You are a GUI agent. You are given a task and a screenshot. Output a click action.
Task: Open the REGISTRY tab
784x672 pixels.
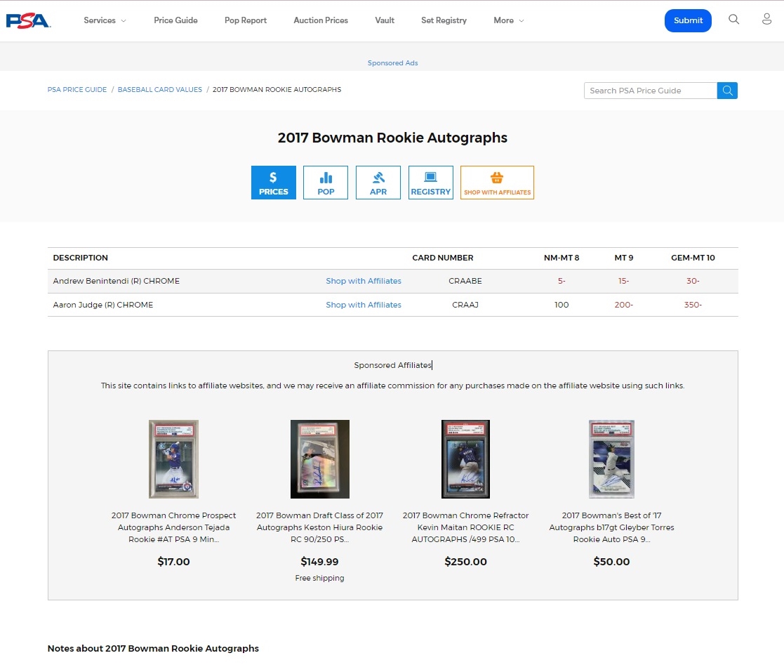click(430, 183)
